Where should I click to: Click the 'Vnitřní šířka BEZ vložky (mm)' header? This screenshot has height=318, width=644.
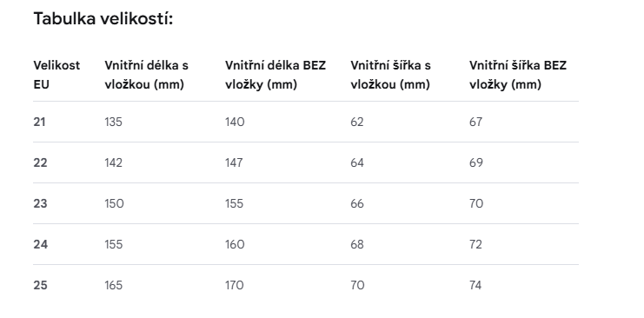[x=518, y=75]
